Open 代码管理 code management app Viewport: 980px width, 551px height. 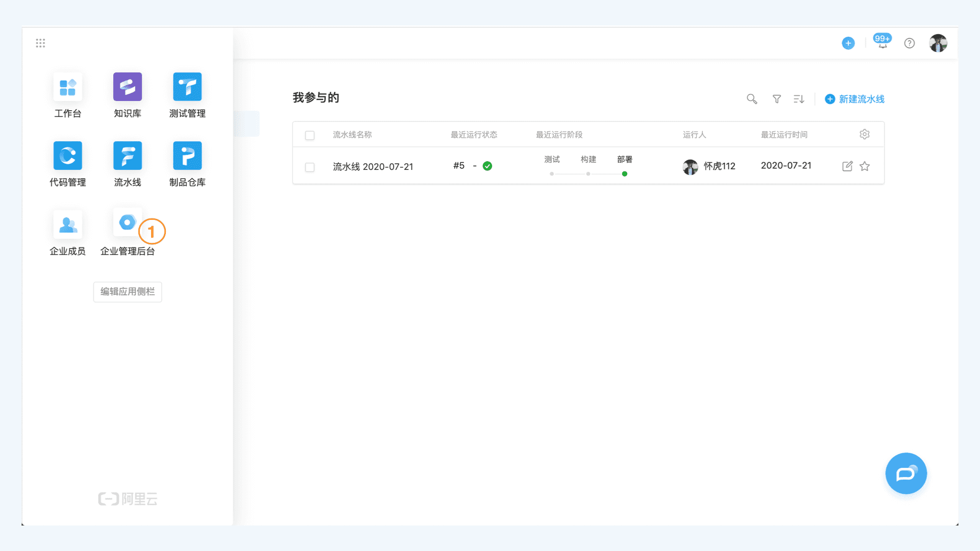coord(67,156)
